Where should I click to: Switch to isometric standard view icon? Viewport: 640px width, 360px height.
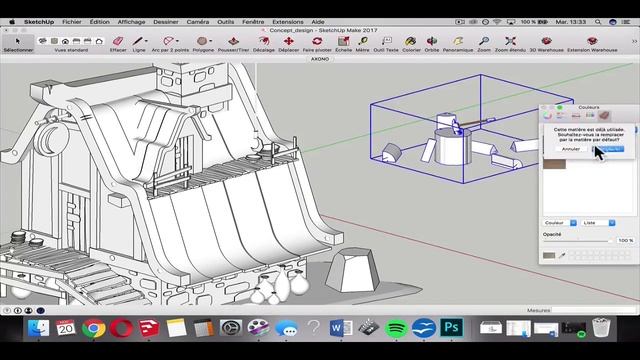point(43,41)
